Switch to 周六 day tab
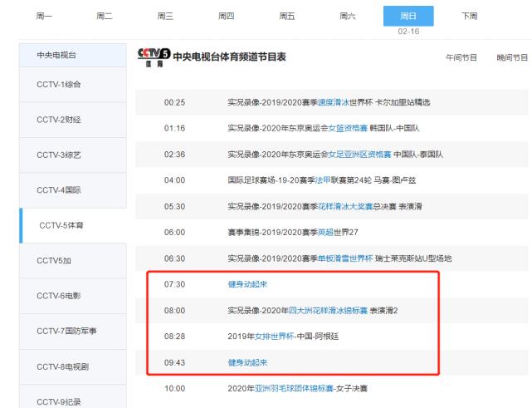The image size is (532, 408). tap(348, 16)
